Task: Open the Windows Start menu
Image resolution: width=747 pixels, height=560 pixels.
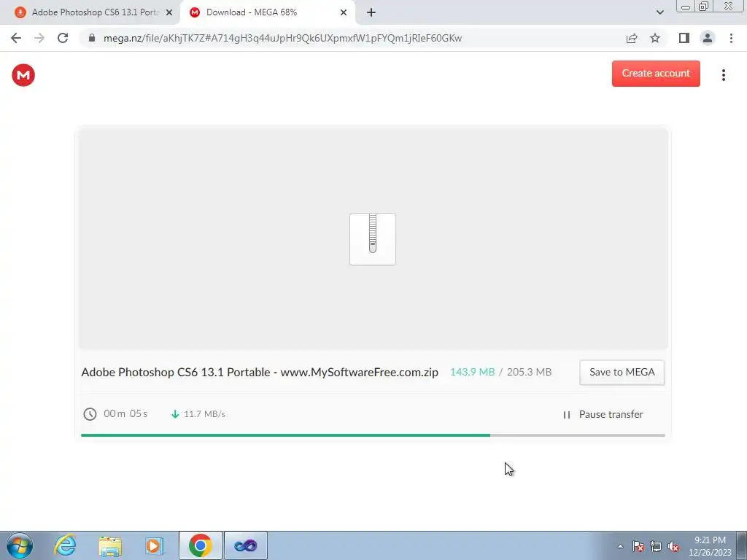Action: point(20,545)
